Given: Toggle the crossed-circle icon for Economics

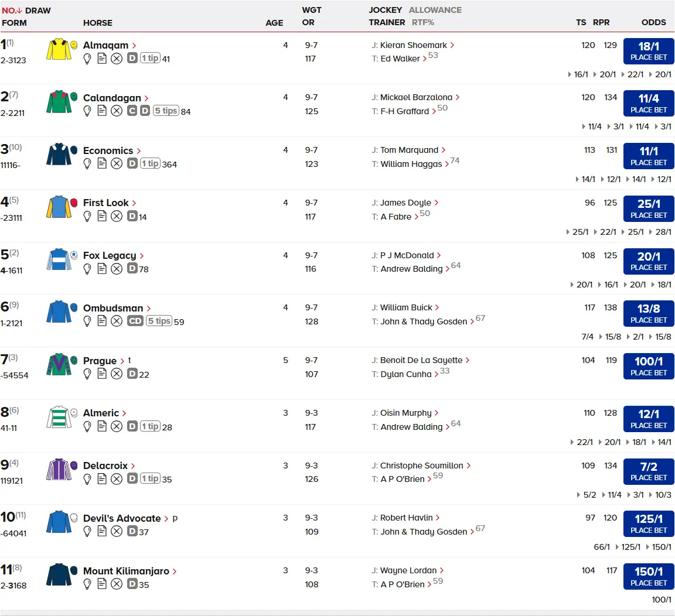Looking at the screenshot, I should pos(117,164).
